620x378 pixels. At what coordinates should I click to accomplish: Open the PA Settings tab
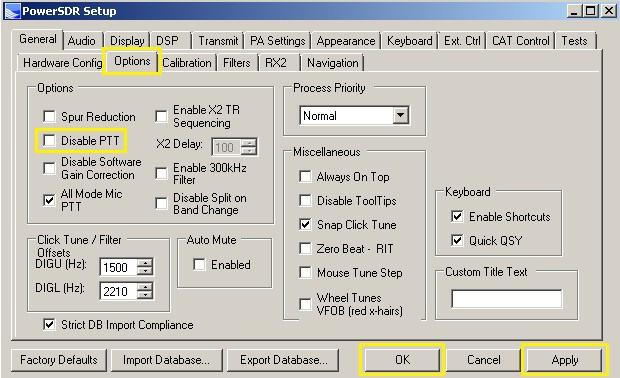coord(278,41)
